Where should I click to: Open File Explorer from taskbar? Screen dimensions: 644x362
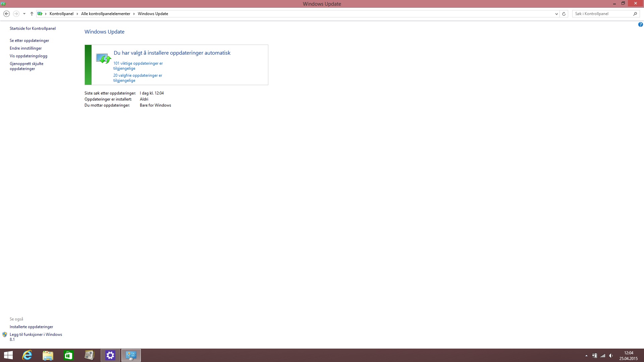tap(48, 355)
